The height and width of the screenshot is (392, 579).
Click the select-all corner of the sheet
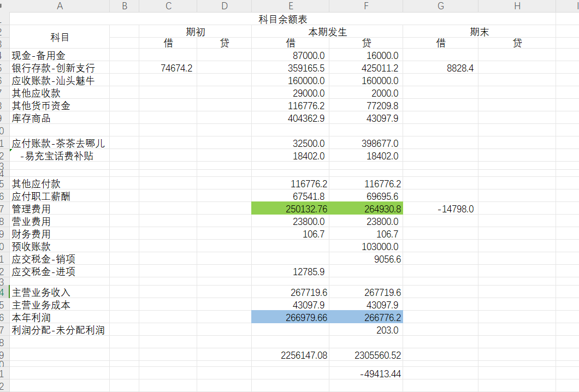4,6
